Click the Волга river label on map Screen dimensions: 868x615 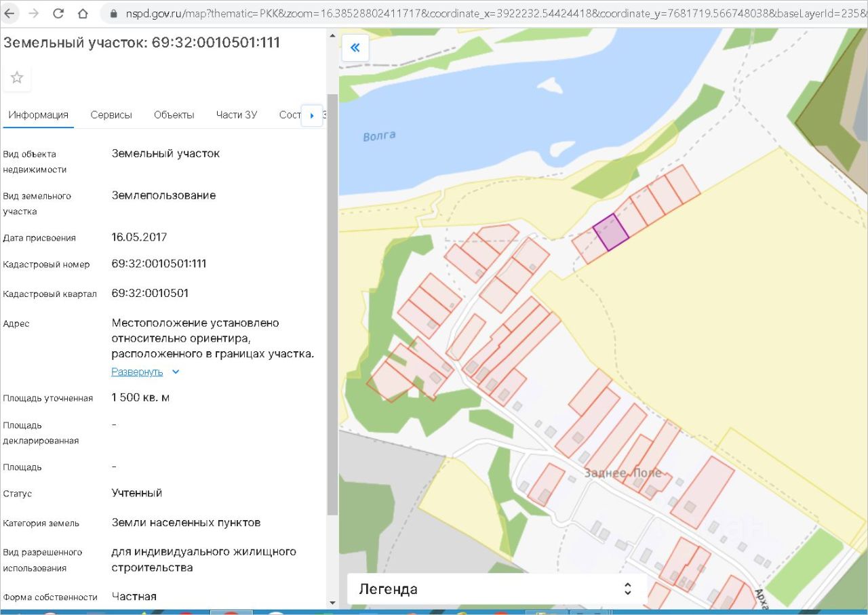coord(379,136)
